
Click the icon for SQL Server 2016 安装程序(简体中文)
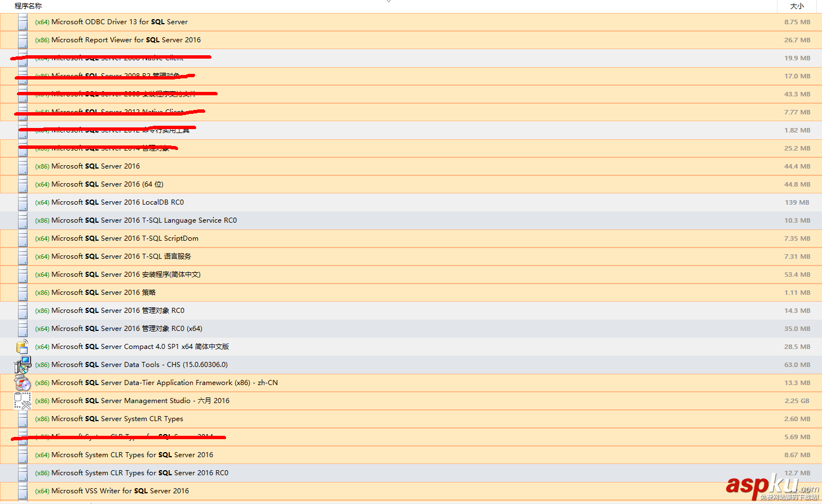pos(23,275)
